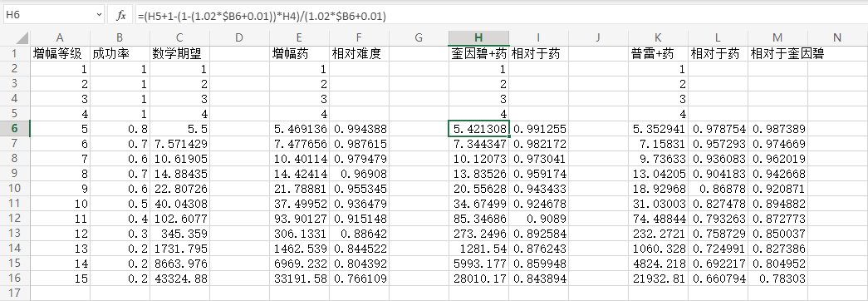The width and height of the screenshot is (868, 301).
Task: Click cell M1 labeled 相对于奎因碧
Action: point(777,54)
